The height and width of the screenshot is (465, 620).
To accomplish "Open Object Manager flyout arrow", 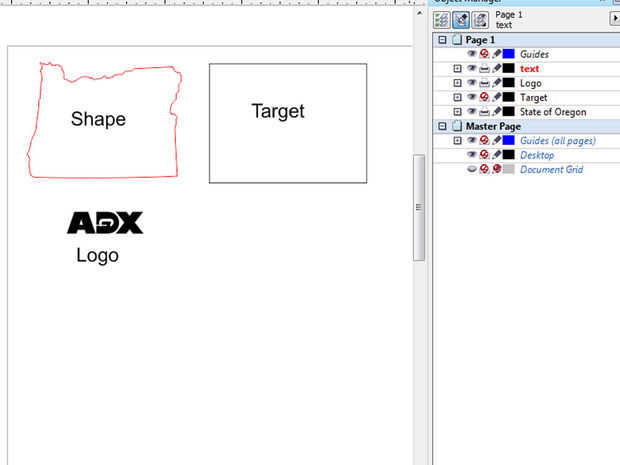I will pos(615,18).
